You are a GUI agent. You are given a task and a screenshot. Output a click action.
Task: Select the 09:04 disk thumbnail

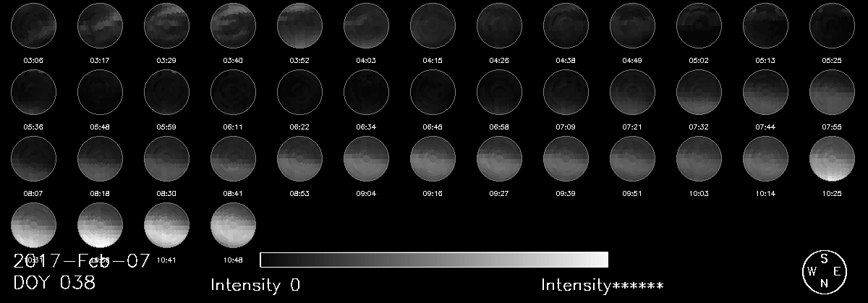(366, 158)
